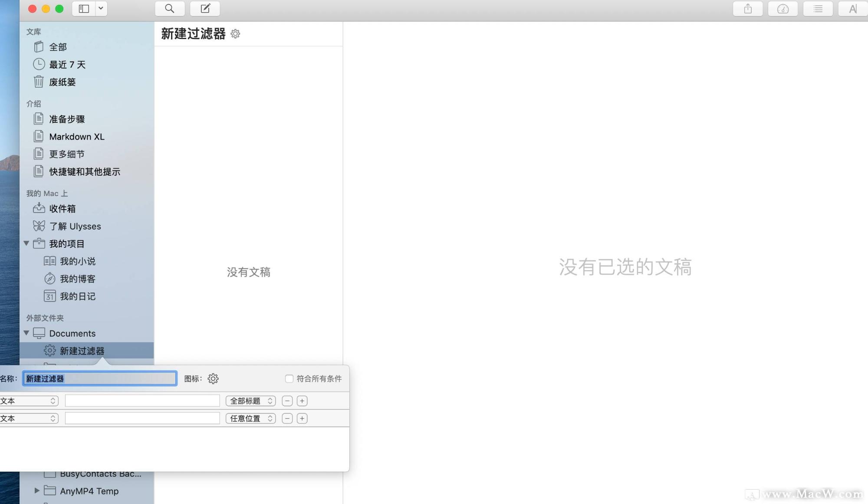Click the A| editor typography icon
This screenshot has width=868, height=504.
click(x=852, y=8)
